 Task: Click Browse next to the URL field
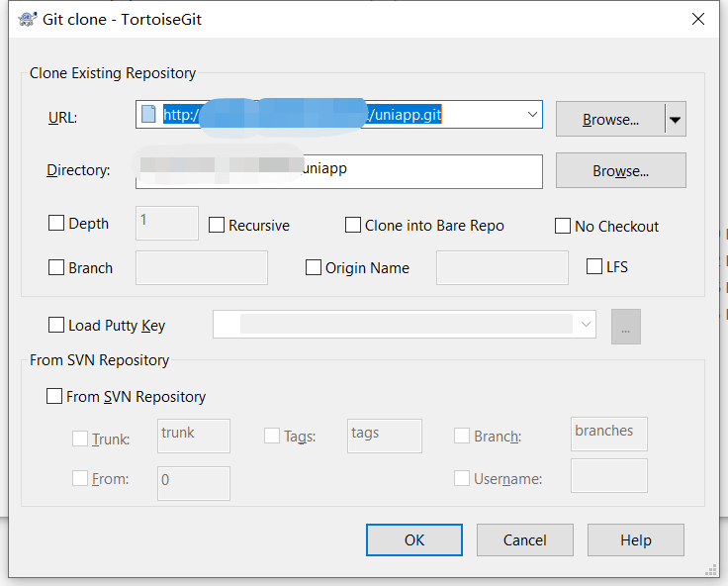(x=610, y=120)
